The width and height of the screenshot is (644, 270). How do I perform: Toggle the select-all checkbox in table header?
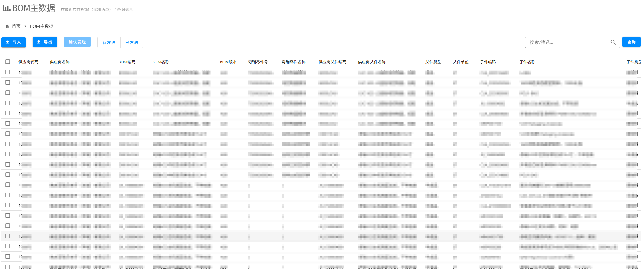point(8,62)
